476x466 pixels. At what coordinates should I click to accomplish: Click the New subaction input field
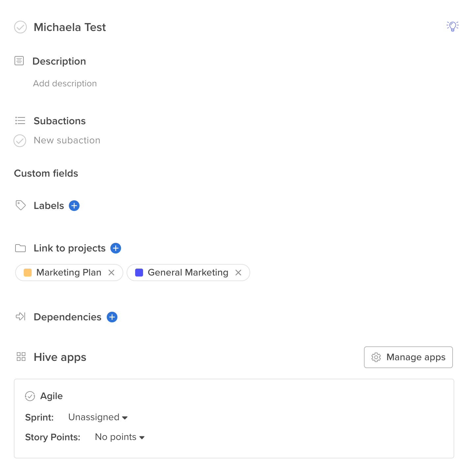(x=67, y=140)
